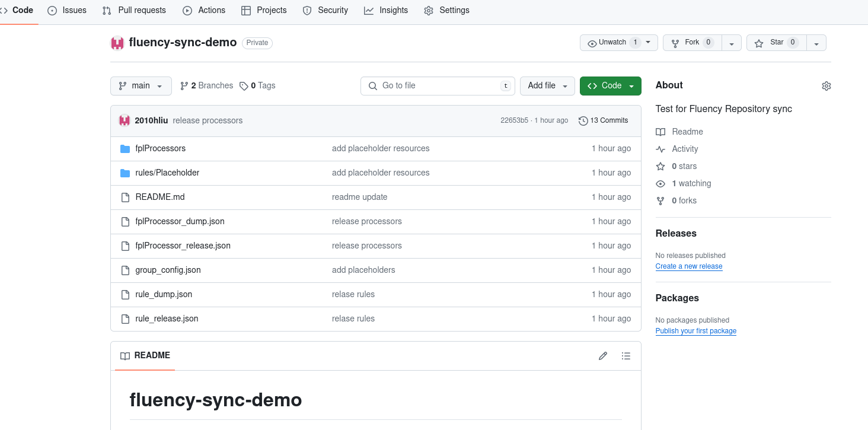View the Insights tab
The height and width of the screenshot is (430, 868).
click(x=386, y=10)
